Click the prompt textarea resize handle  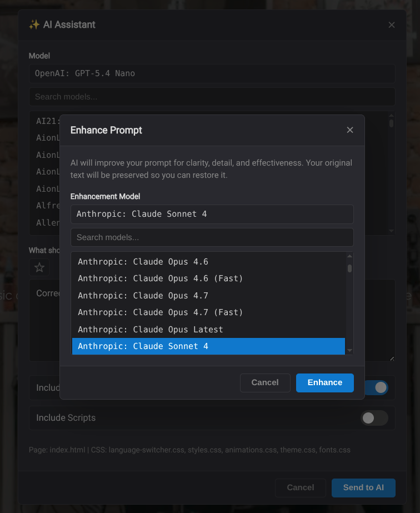(392, 358)
